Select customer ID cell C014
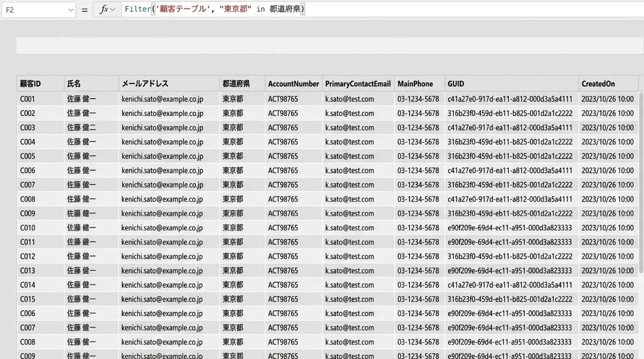Image resolution: width=644 pixels, height=359 pixels. (40, 285)
